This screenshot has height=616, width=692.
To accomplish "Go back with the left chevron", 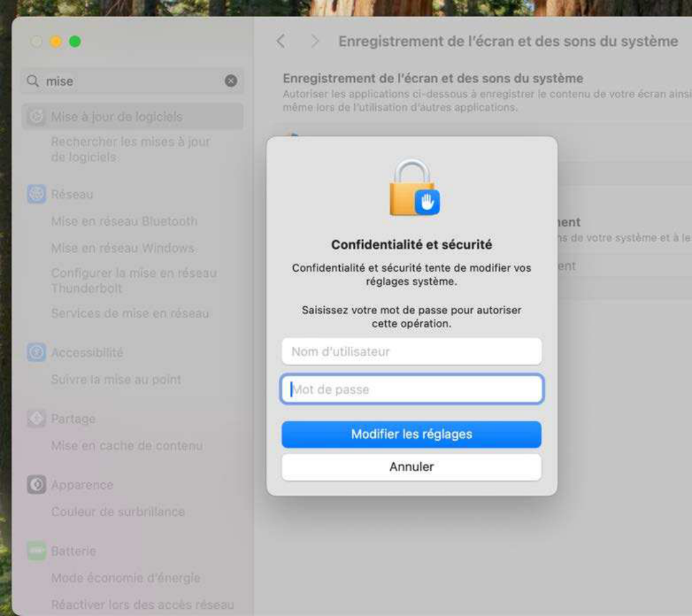I will (281, 42).
